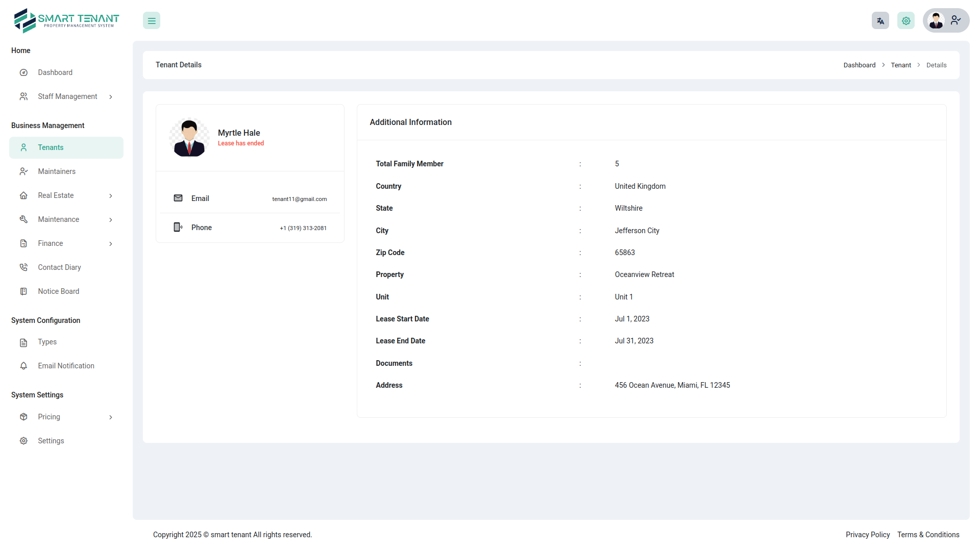Open the Maintenance menu item
The width and height of the screenshot is (980, 551).
59,219
